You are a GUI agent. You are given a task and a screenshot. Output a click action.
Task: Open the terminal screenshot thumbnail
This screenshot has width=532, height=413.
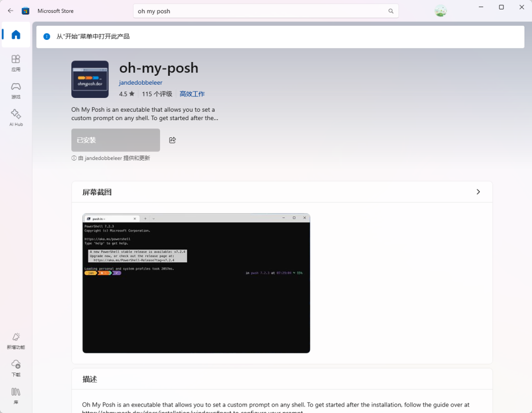[x=196, y=283]
